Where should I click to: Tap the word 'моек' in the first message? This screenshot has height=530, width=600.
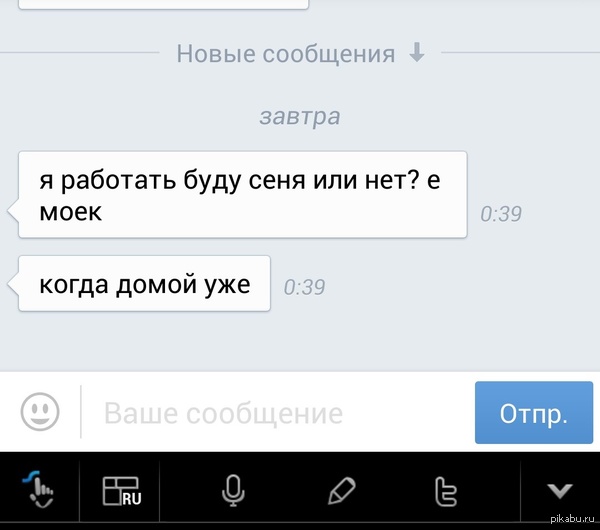tap(71, 212)
